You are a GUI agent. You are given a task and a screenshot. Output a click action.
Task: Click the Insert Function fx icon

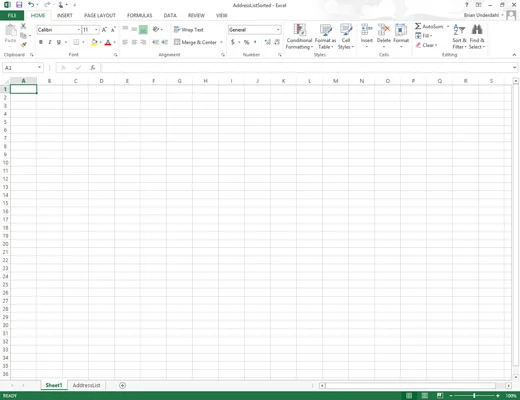coord(93,68)
